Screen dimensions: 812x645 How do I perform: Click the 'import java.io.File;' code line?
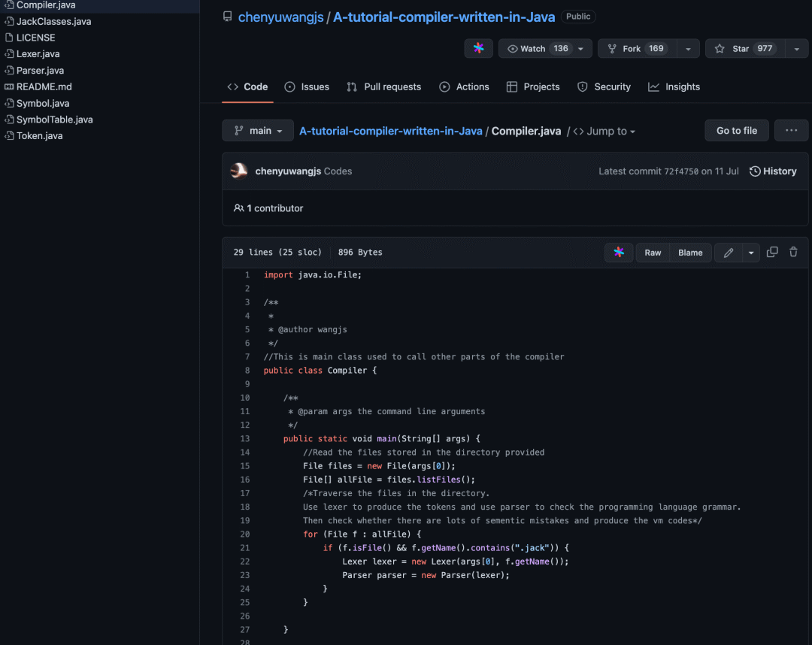pyautogui.click(x=312, y=275)
